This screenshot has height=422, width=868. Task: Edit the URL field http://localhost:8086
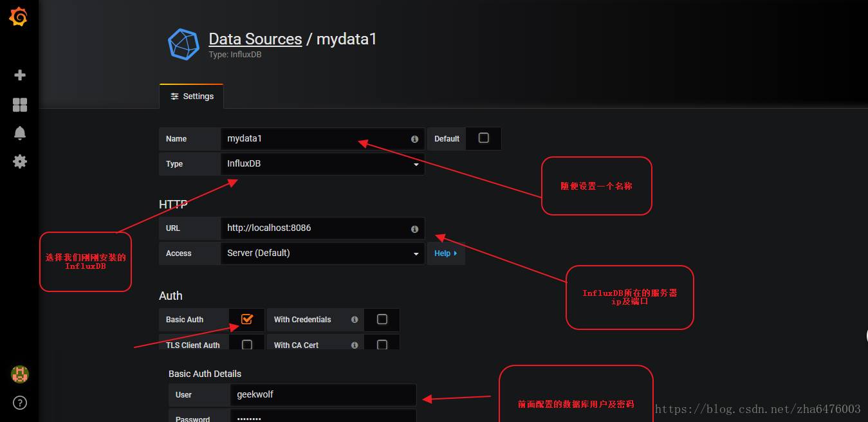322,228
